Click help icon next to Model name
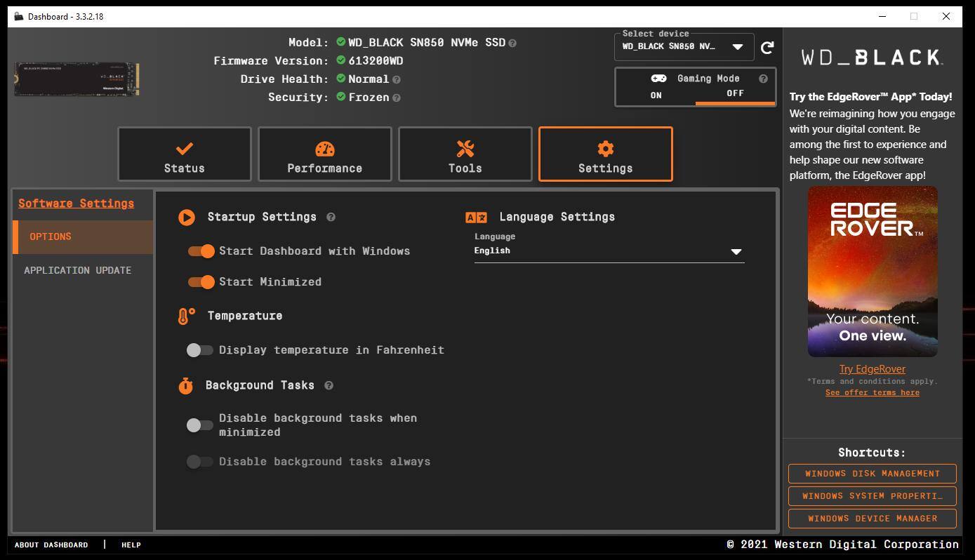 [512, 44]
